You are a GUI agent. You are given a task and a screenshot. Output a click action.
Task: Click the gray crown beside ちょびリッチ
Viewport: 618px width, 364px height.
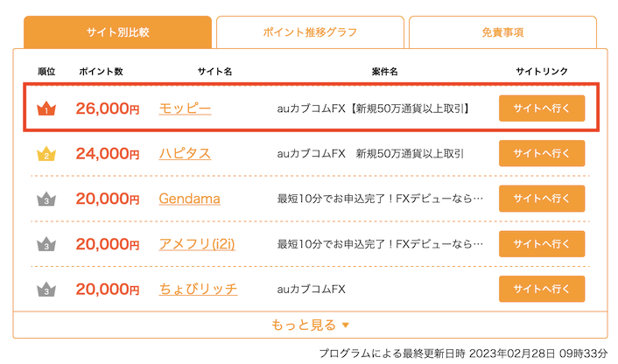tap(46, 290)
